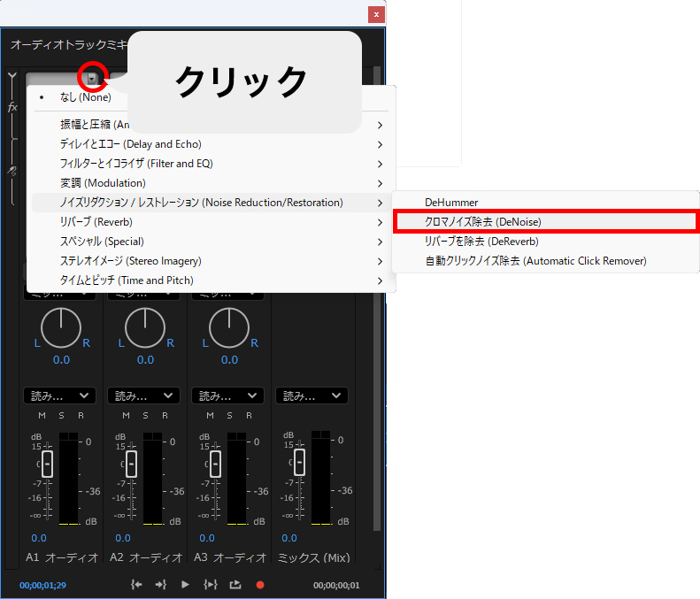Image resolution: width=700 pixels, height=599 pixels.
Task: Click Go to Out point icon
Action: point(161,585)
